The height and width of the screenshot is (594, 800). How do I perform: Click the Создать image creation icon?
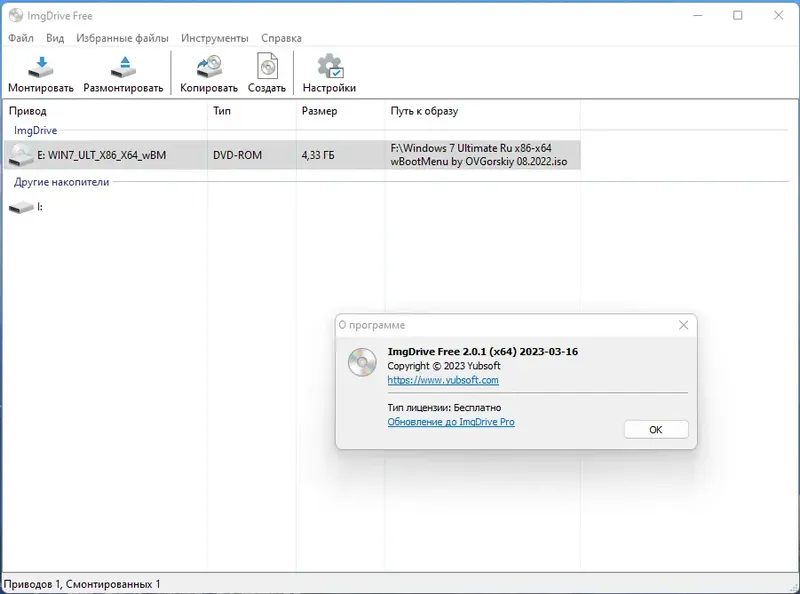(x=267, y=66)
